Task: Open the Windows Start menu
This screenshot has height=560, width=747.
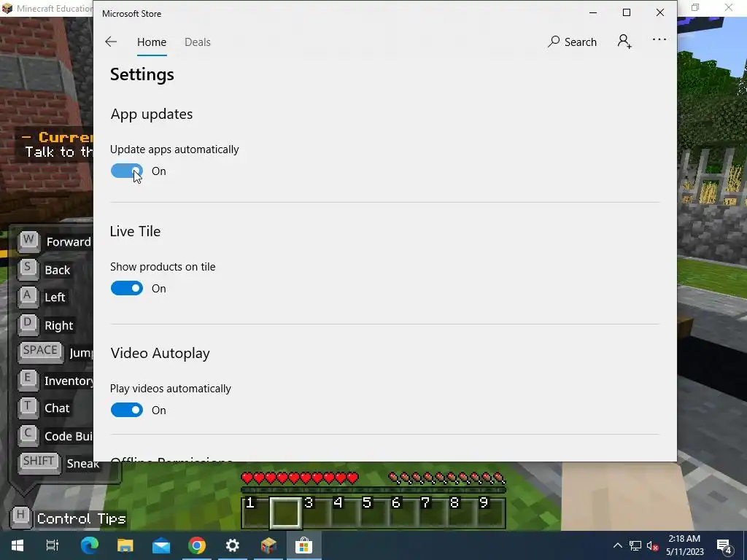Action: 18,545
